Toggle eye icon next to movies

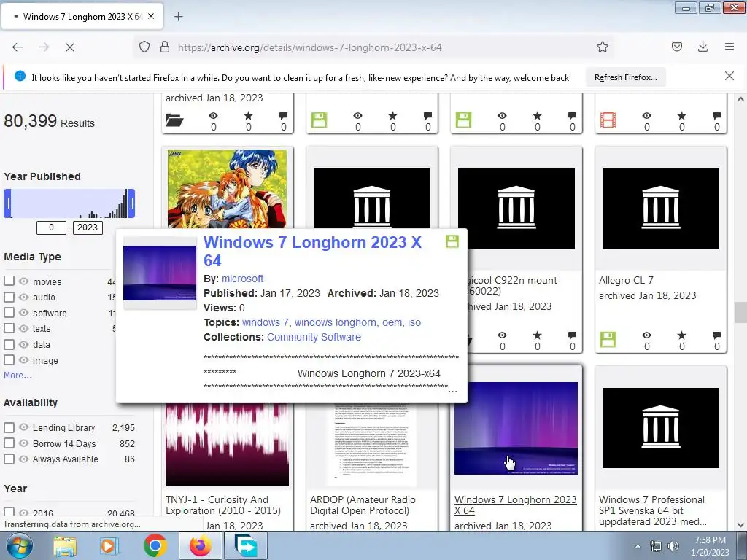point(24,281)
